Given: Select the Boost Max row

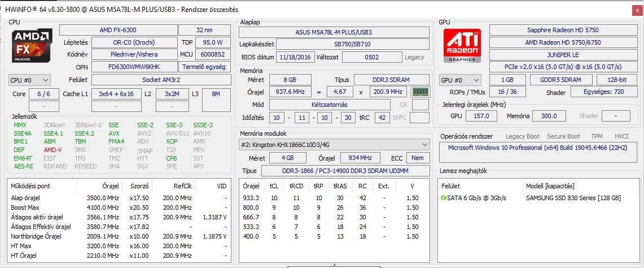Looking at the screenshot, I should tap(119, 208).
